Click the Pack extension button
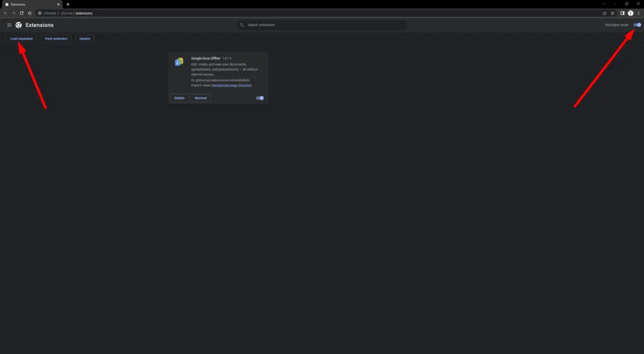 point(56,38)
